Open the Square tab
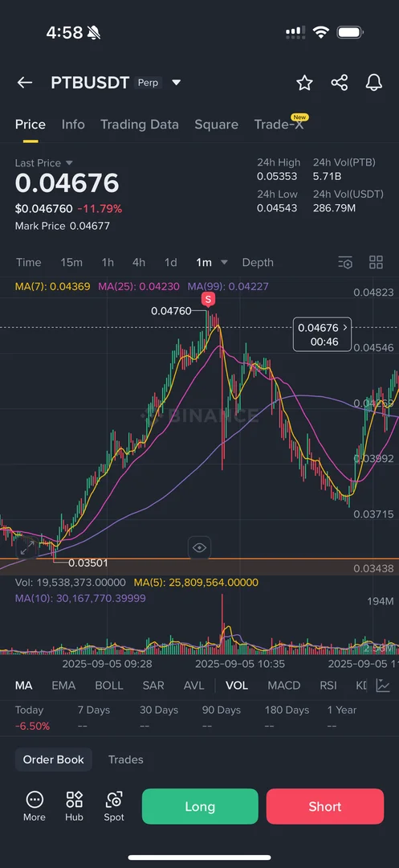This screenshot has width=399, height=868. pyautogui.click(x=216, y=125)
